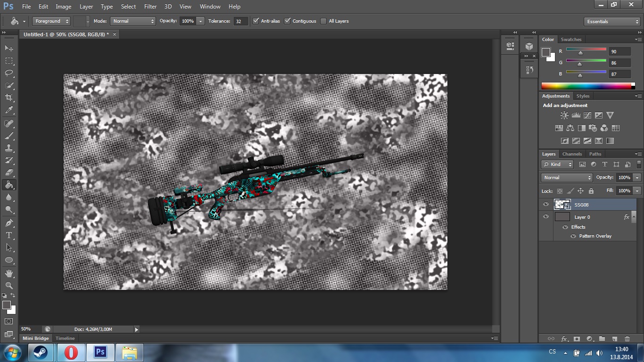644x362 pixels.
Task: Select the Path Selection tool
Action: pyautogui.click(x=9, y=247)
